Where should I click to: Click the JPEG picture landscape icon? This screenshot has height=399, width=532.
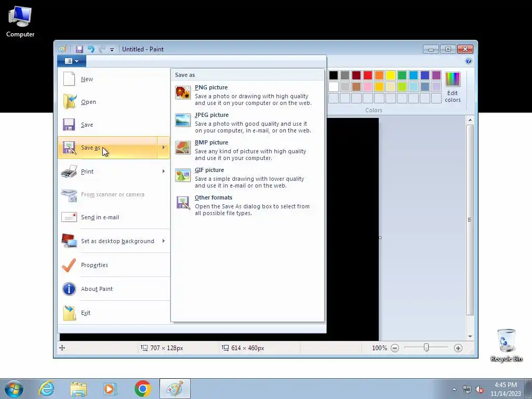(x=183, y=120)
